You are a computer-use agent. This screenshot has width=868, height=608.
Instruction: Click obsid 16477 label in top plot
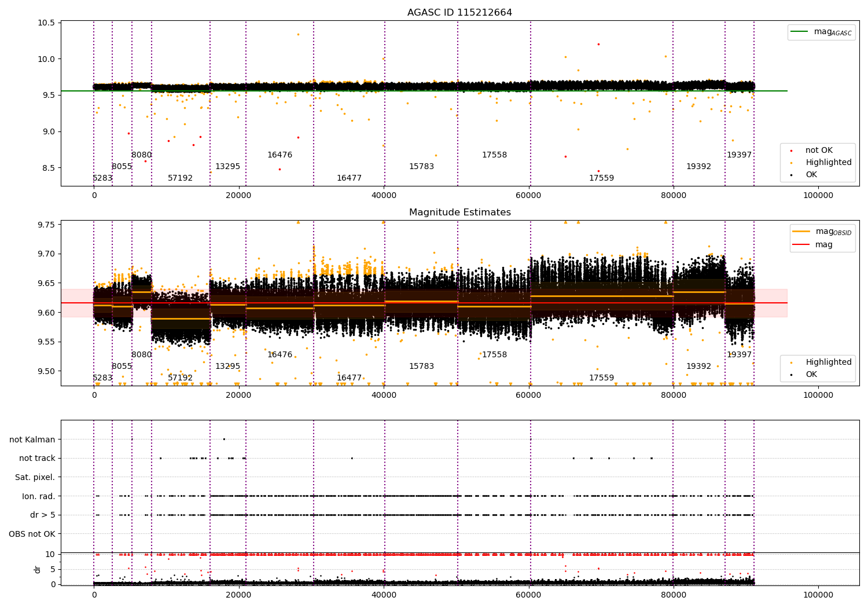click(350, 178)
